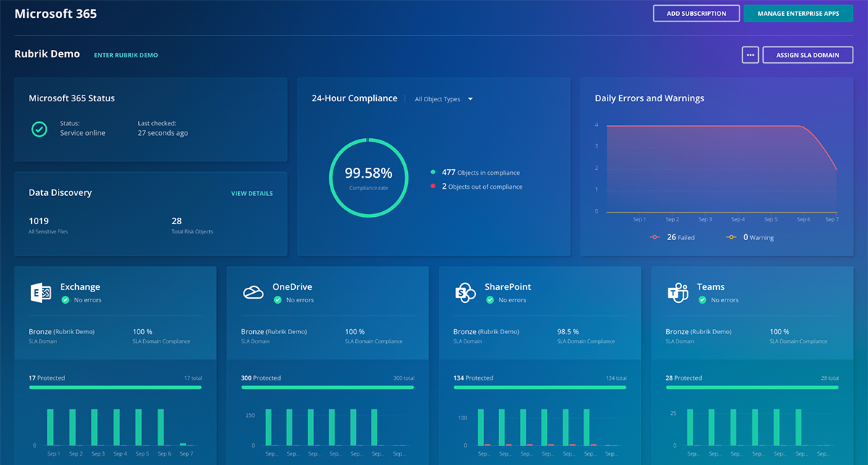Click the SharePoint 134 Protected progress bar

coord(540,388)
